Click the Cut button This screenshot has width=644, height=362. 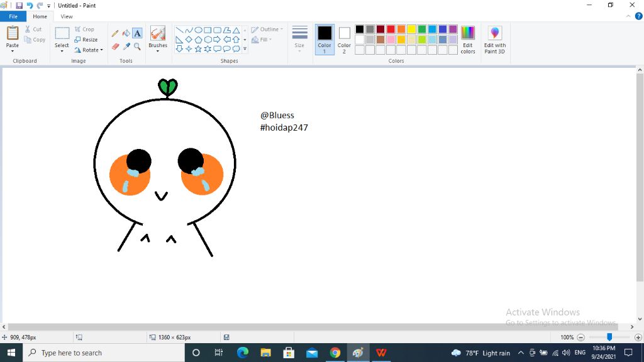point(33,29)
